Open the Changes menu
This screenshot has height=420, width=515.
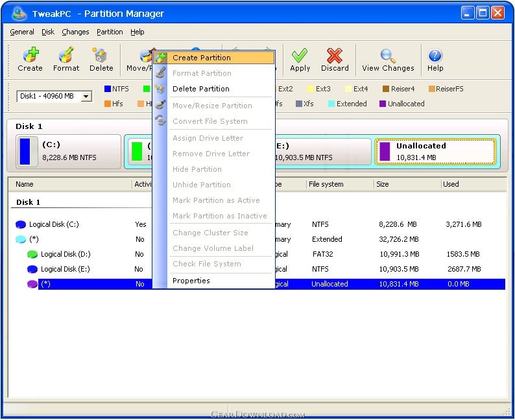tap(75, 32)
